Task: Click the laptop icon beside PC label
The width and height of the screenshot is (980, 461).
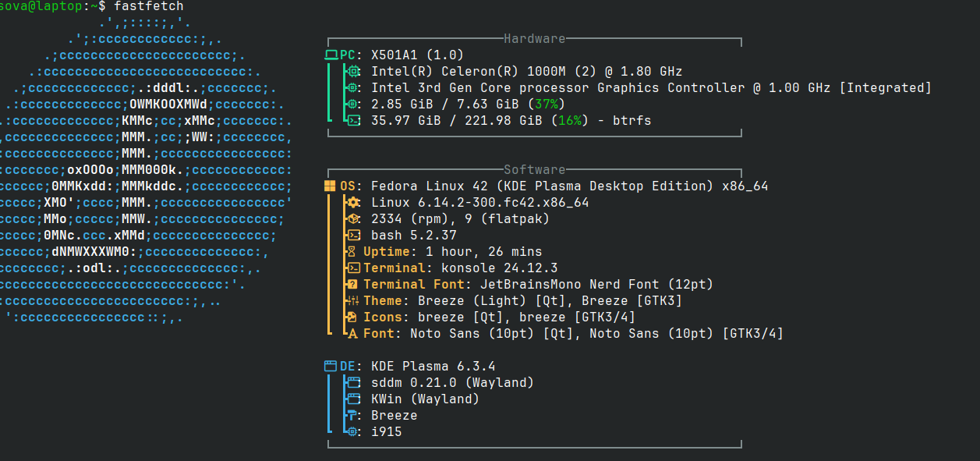Action: [x=331, y=55]
